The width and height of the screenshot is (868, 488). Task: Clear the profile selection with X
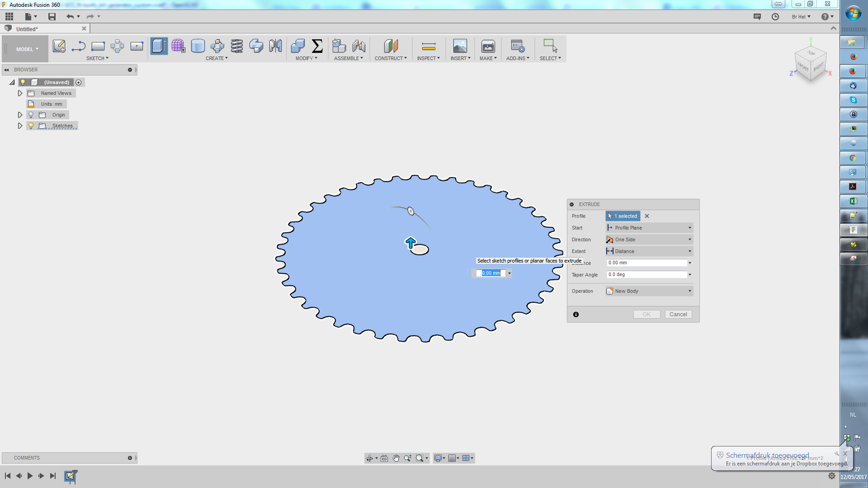tap(647, 216)
